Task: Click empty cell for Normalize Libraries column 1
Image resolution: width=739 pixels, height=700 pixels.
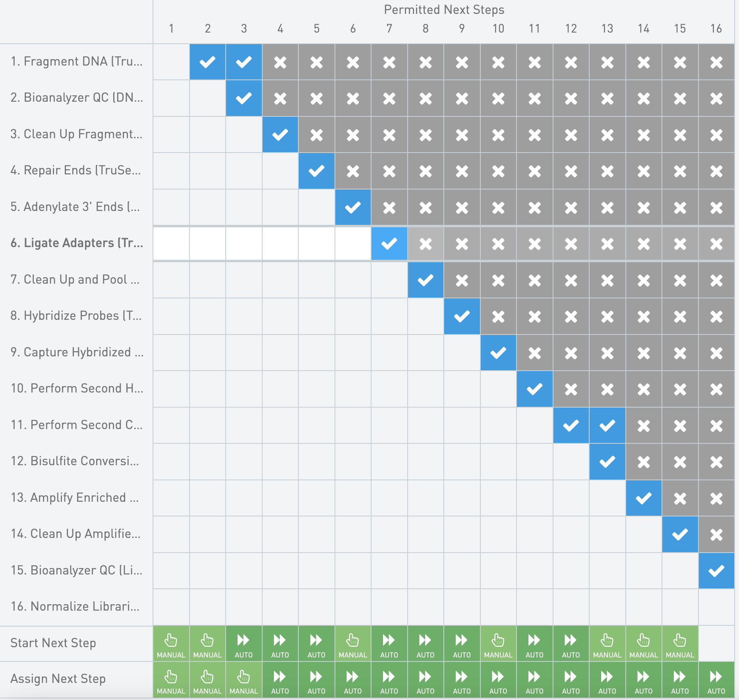Action: point(171,607)
